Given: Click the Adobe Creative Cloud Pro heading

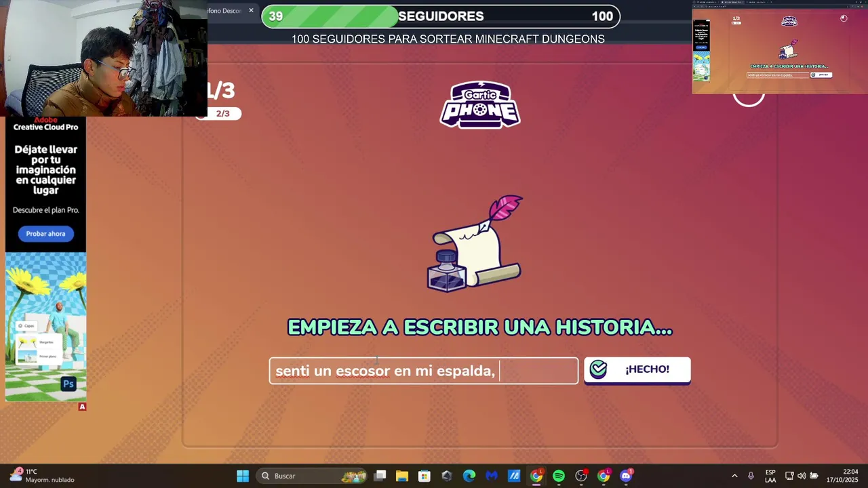Looking at the screenshot, I should coord(45,124).
